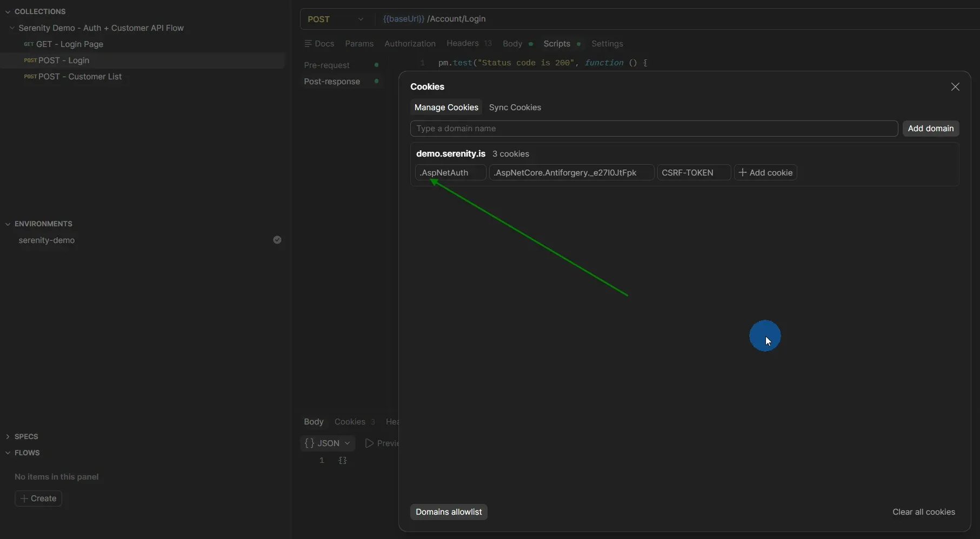
Task: Click the blue dot on the Scripts tab
Action: coord(579,44)
